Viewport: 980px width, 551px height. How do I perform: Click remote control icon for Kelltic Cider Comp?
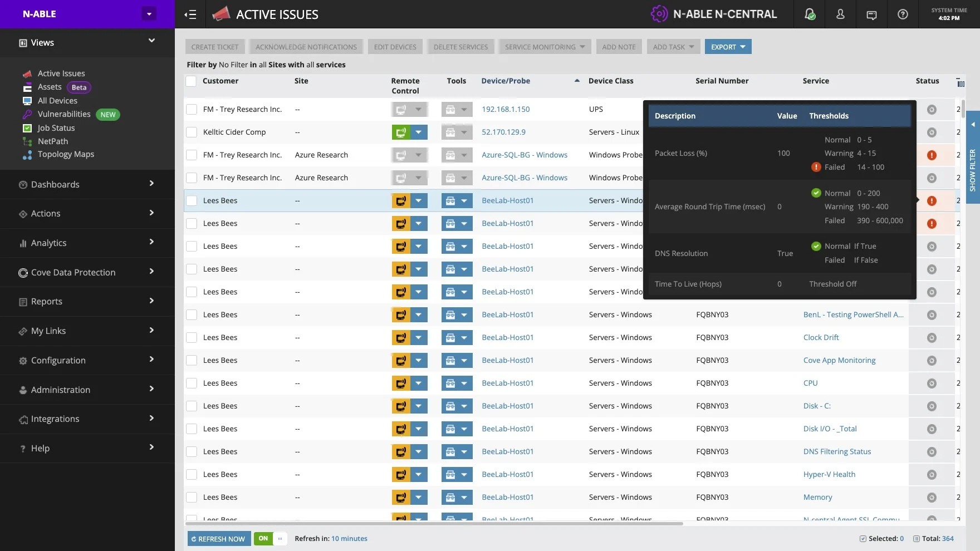coord(401,132)
